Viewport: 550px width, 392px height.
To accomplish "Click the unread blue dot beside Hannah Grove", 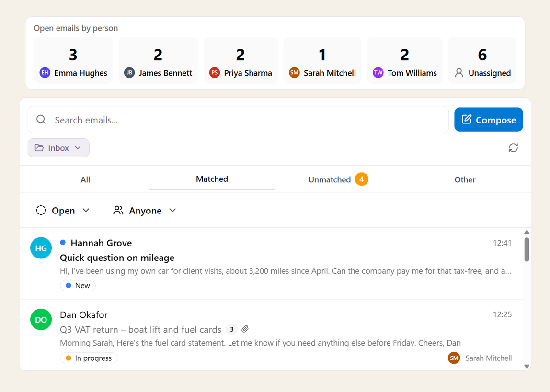I will (x=63, y=242).
